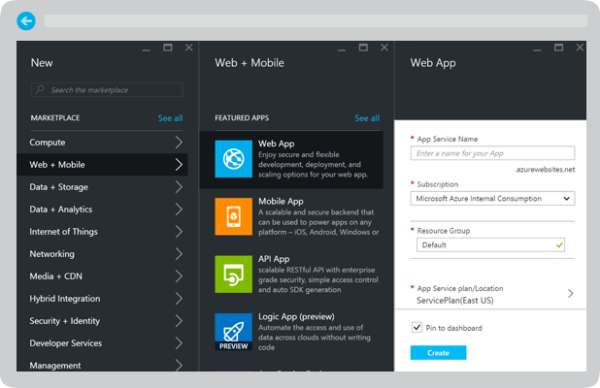The width and height of the screenshot is (600, 388).
Task: Click the API App title text
Action: pos(274,259)
